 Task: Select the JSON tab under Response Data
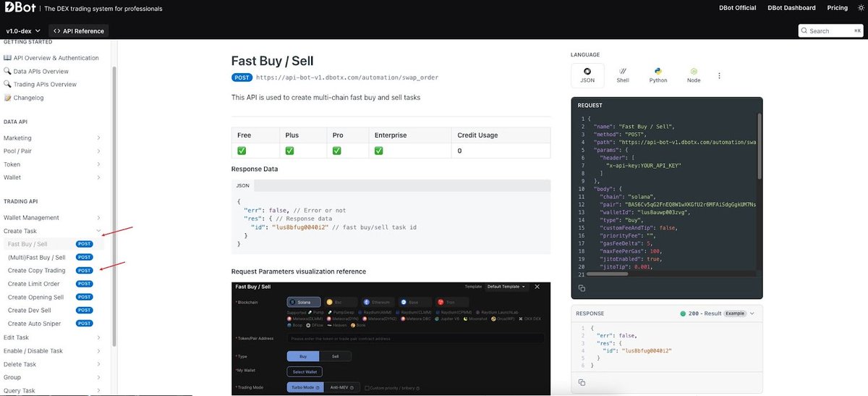tap(244, 186)
